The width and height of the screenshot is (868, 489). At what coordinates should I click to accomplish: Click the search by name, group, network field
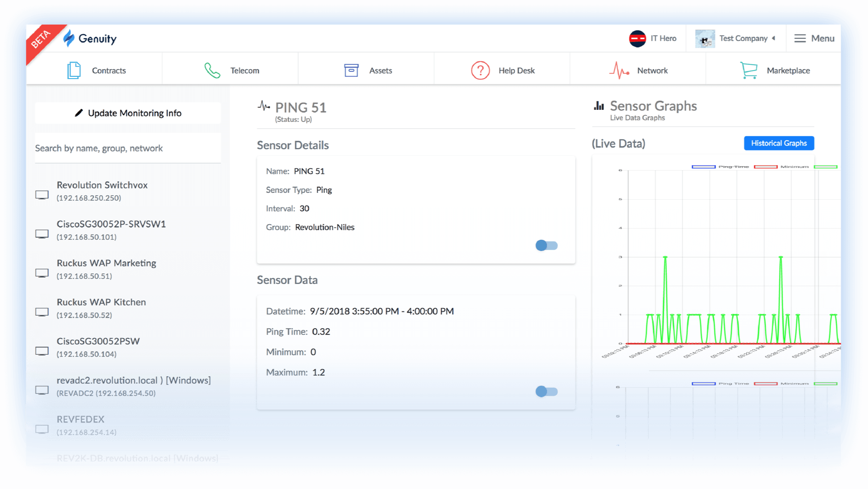pyautogui.click(x=128, y=148)
